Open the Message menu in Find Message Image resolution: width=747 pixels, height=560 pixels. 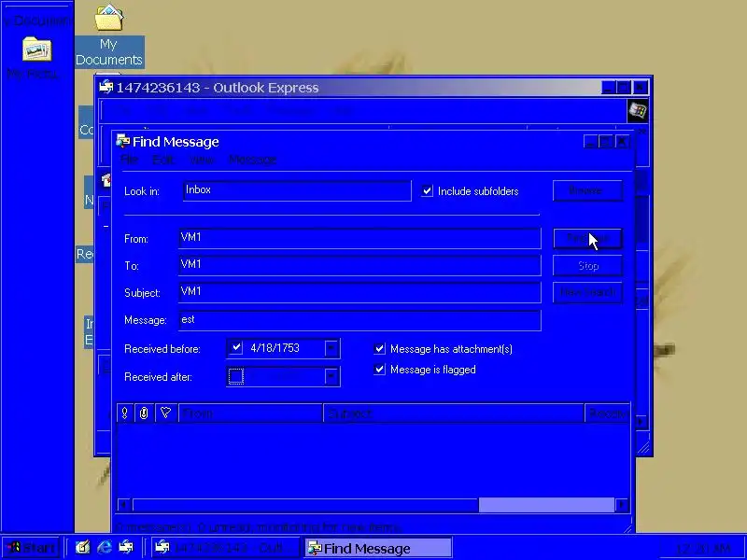point(252,160)
